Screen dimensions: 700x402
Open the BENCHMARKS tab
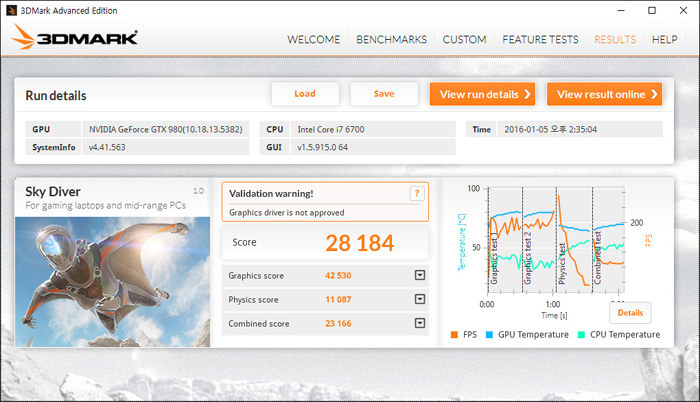[389, 40]
